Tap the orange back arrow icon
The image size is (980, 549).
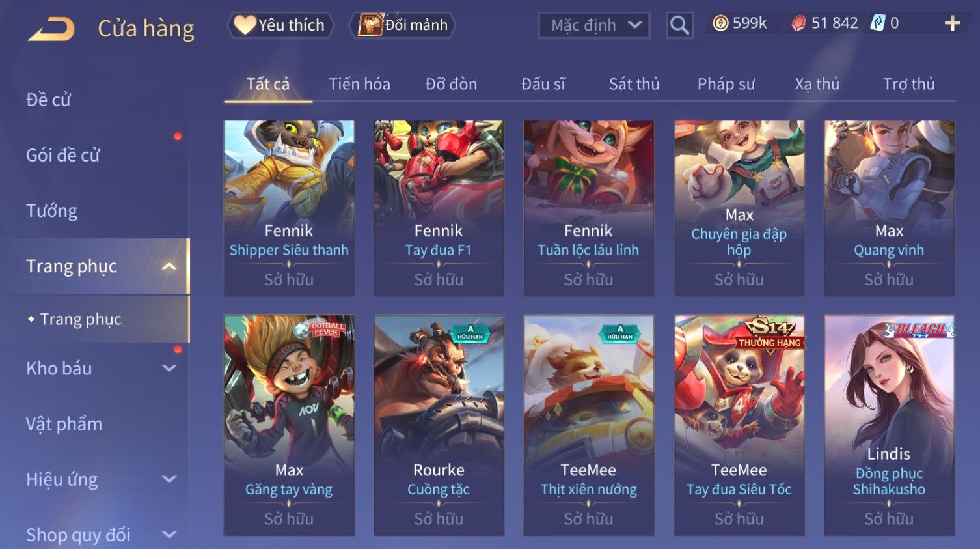(x=51, y=29)
